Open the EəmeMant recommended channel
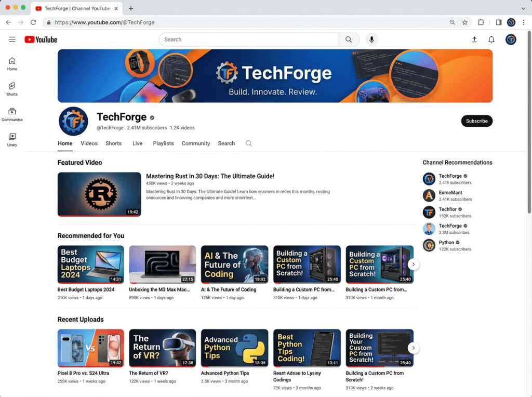The width and height of the screenshot is (532, 397). click(447, 195)
